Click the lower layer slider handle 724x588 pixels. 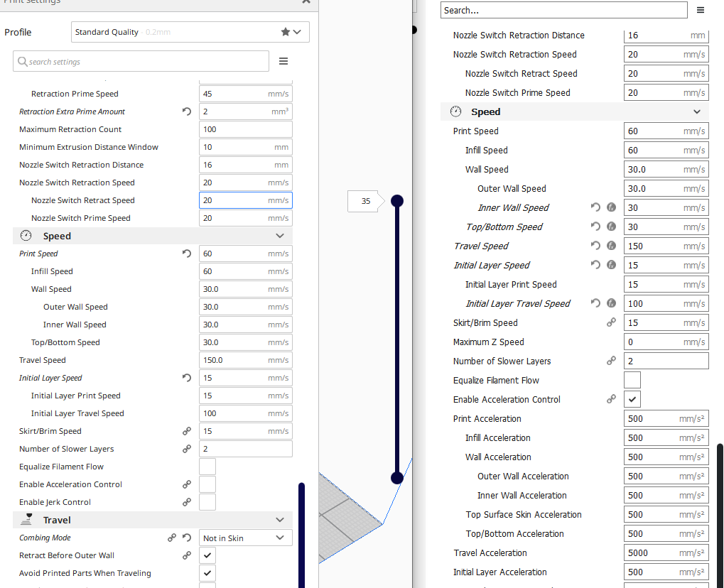coord(397,478)
